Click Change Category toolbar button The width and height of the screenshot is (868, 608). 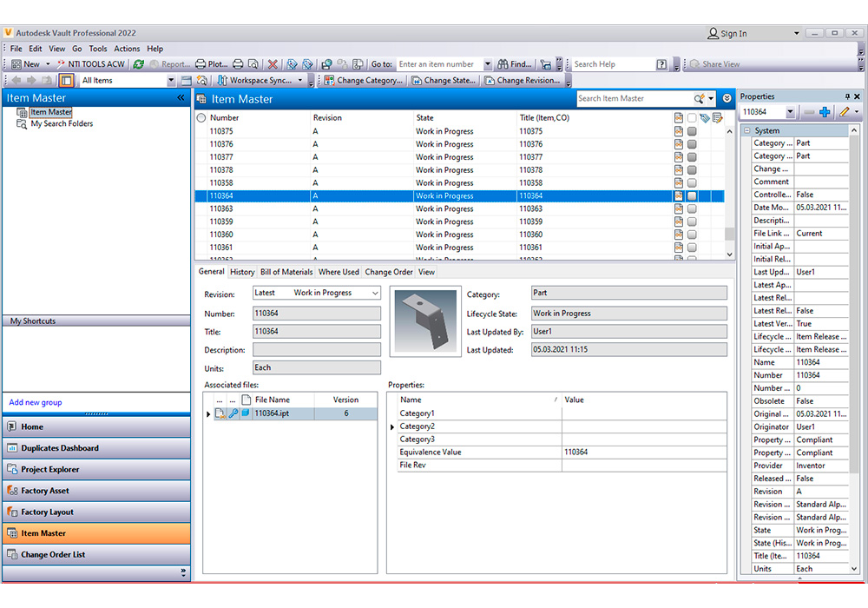tap(364, 80)
